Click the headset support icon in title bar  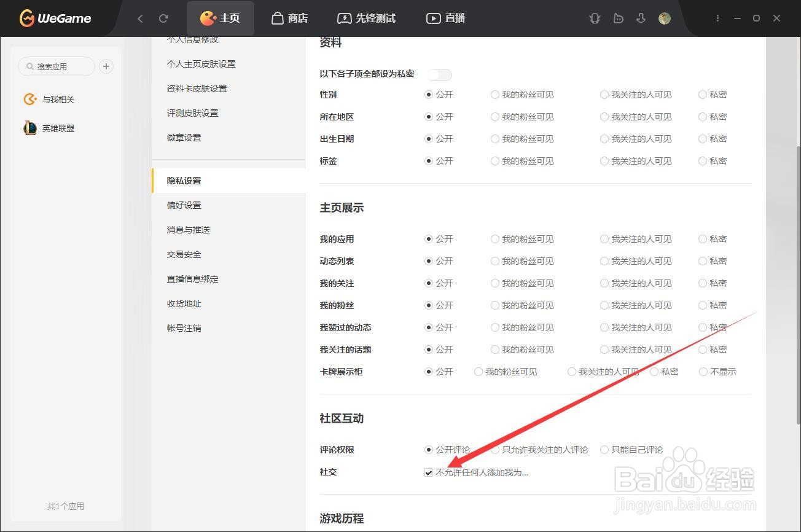pos(594,18)
